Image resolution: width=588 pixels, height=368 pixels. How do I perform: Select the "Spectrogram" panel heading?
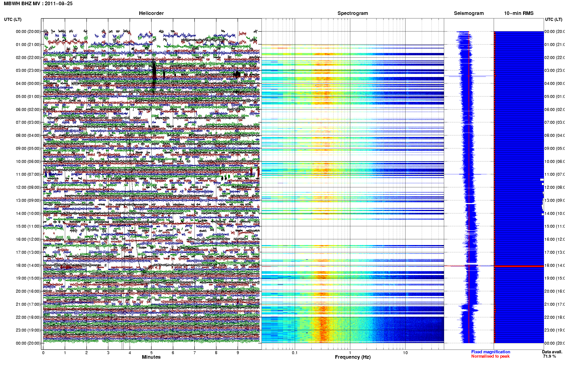pos(353,13)
